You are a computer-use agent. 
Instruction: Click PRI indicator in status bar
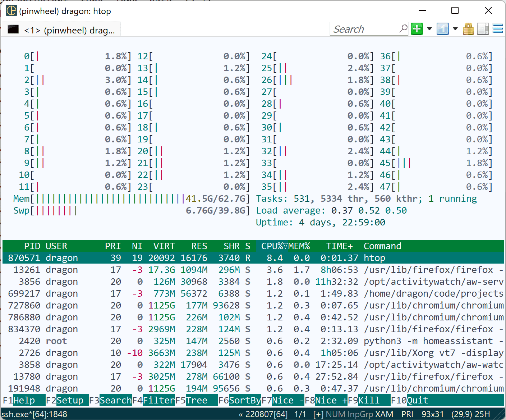407,414
